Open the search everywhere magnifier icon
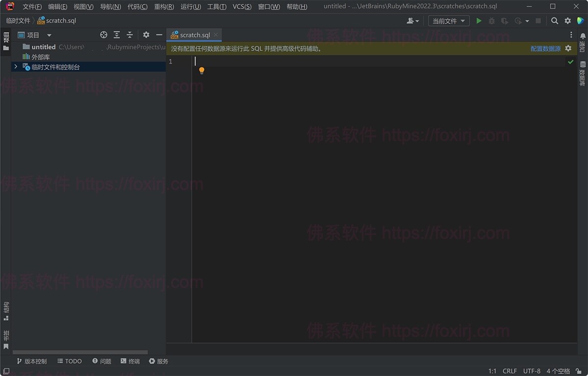 pyautogui.click(x=554, y=21)
